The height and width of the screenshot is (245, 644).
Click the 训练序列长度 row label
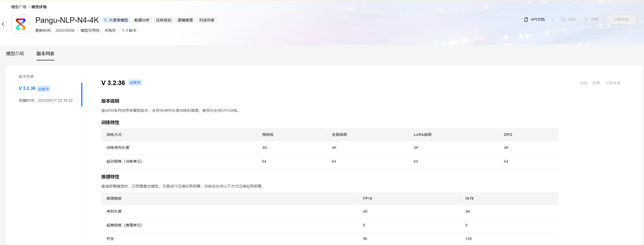point(118,148)
